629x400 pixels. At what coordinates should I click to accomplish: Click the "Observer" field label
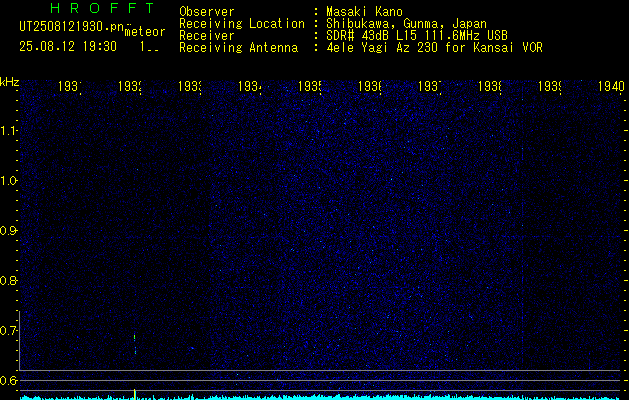pyautogui.click(x=207, y=12)
